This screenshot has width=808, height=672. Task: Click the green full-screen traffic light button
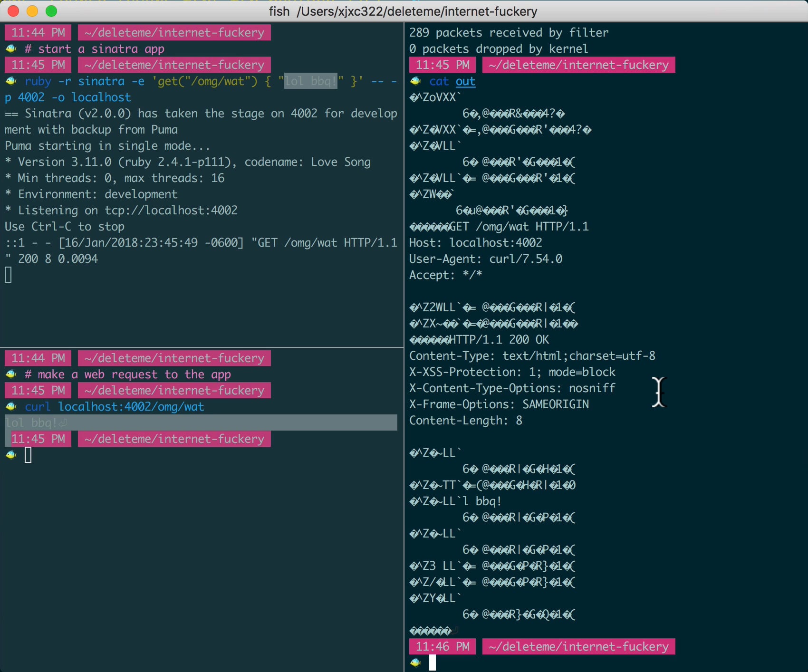point(51,10)
